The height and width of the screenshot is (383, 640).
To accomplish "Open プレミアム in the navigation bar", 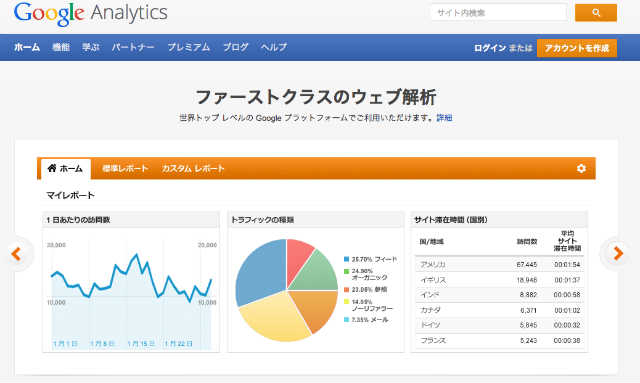I will click(x=189, y=47).
